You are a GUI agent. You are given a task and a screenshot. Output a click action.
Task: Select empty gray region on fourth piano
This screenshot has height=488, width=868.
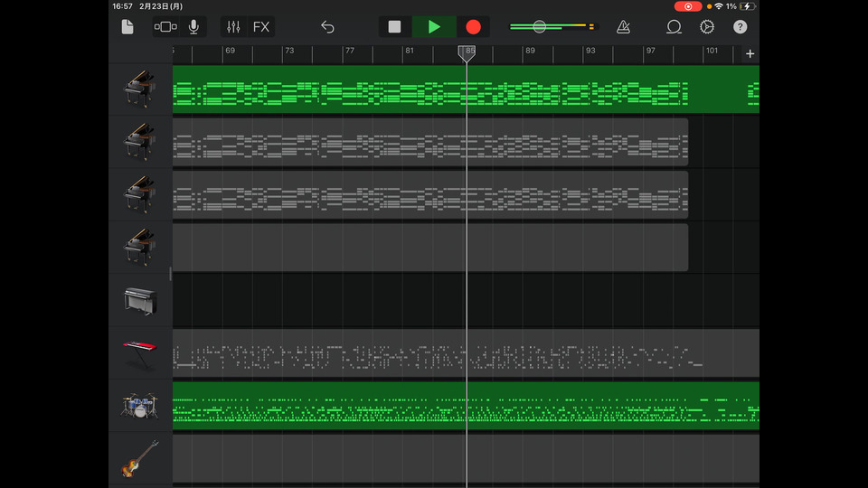[x=430, y=248]
